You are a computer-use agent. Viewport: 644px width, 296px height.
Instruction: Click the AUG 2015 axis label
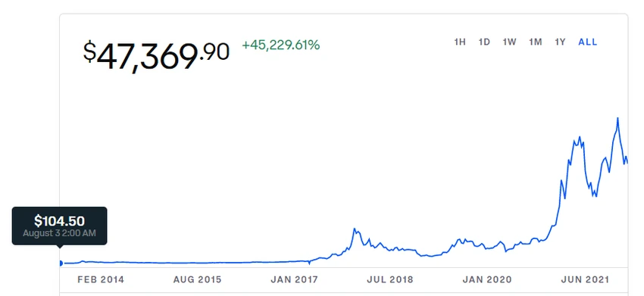(x=197, y=280)
